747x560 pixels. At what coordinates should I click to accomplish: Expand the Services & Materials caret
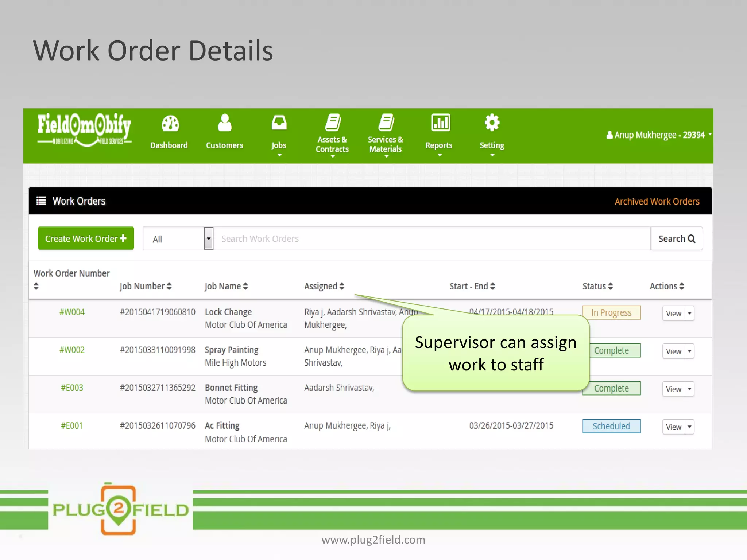pos(386,157)
